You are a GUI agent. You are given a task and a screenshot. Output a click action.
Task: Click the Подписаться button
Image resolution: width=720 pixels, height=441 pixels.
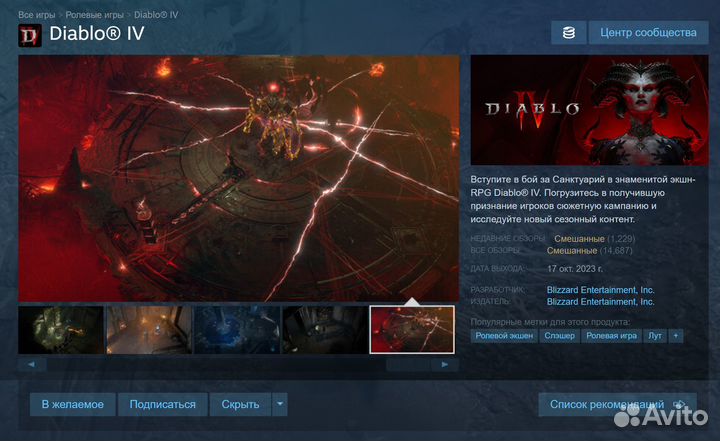(x=163, y=404)
